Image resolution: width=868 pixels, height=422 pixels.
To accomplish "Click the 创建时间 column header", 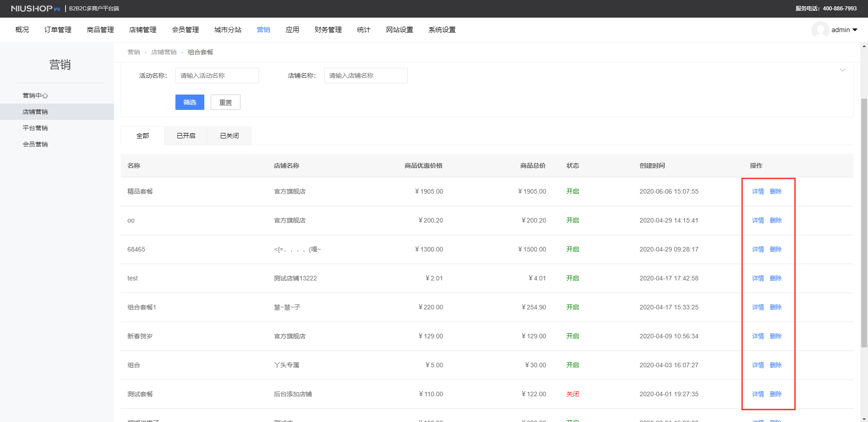I will tap(652, 166).
